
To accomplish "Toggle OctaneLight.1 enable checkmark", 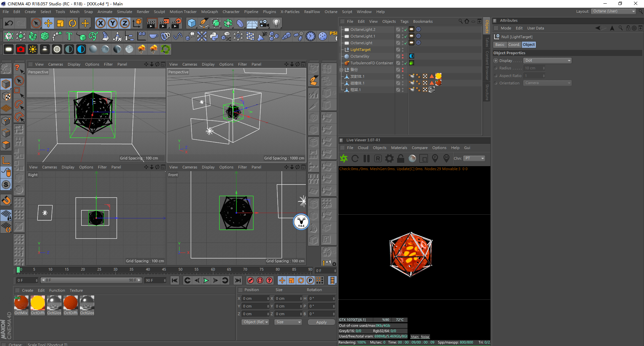I will pos(406,36).
